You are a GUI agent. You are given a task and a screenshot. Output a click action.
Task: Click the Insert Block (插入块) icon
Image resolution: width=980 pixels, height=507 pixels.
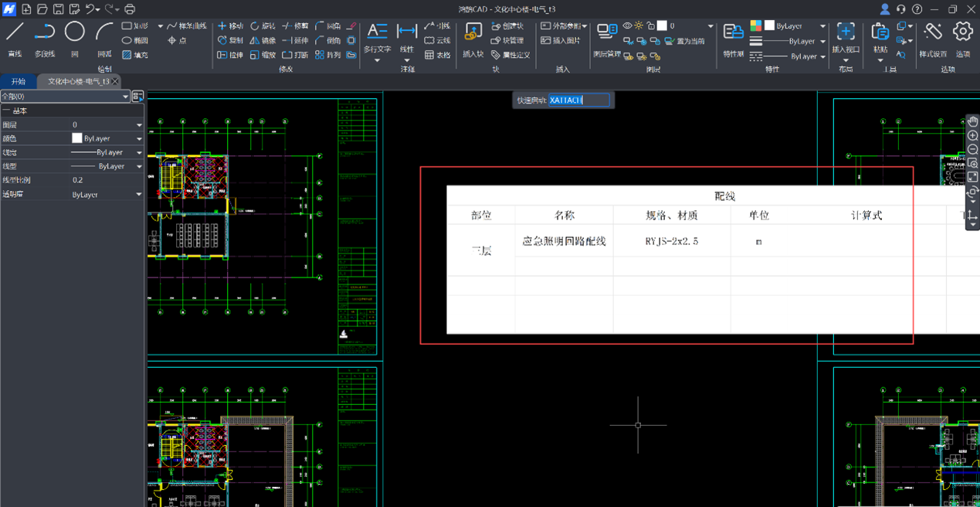coord(473,38)
